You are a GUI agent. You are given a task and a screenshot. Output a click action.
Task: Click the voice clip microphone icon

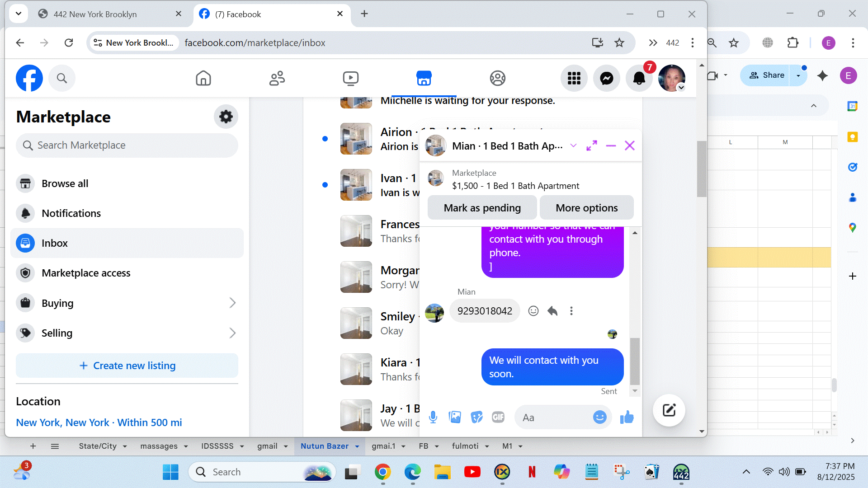tap(433, 417)
